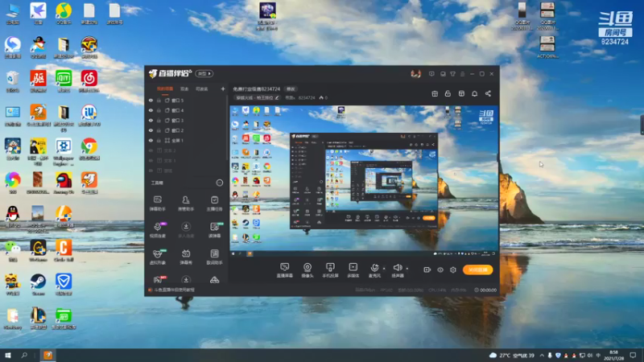
Task: Open the 斗鱼直播伴侣使用教程 tutorial link
Action: (x=174, y=290)
